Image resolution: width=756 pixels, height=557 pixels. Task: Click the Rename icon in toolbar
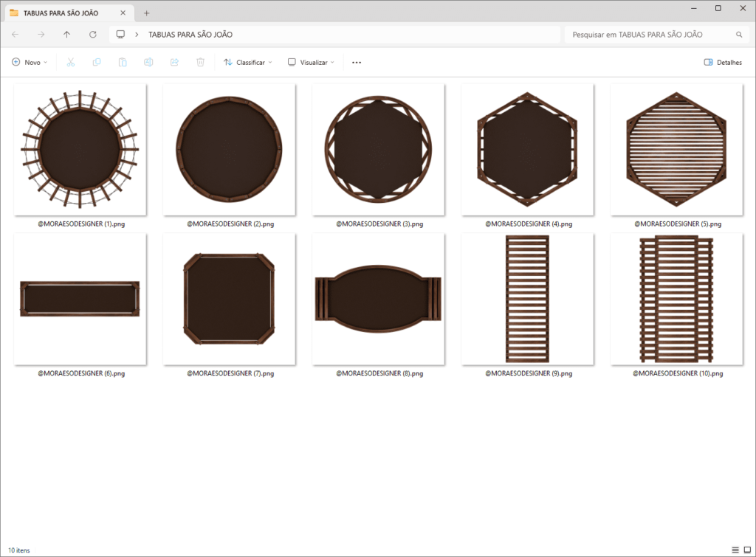pos(148,62)
